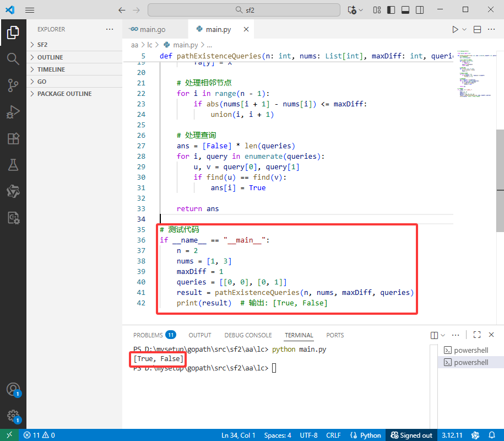Open the PROBLEMS panel tab
The height and width of the screenshot is (441, 504).
[154, 335]
